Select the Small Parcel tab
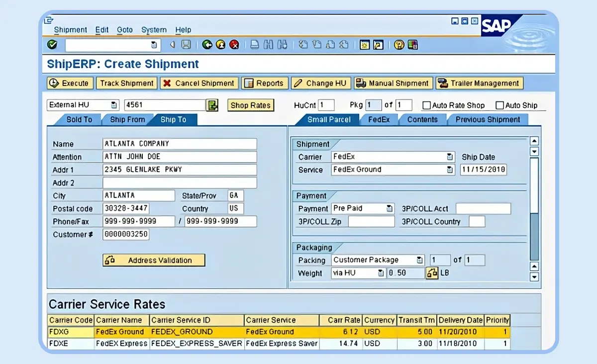Image resolution: width=597 pixels, height=364 pixels. coord(328,119)
